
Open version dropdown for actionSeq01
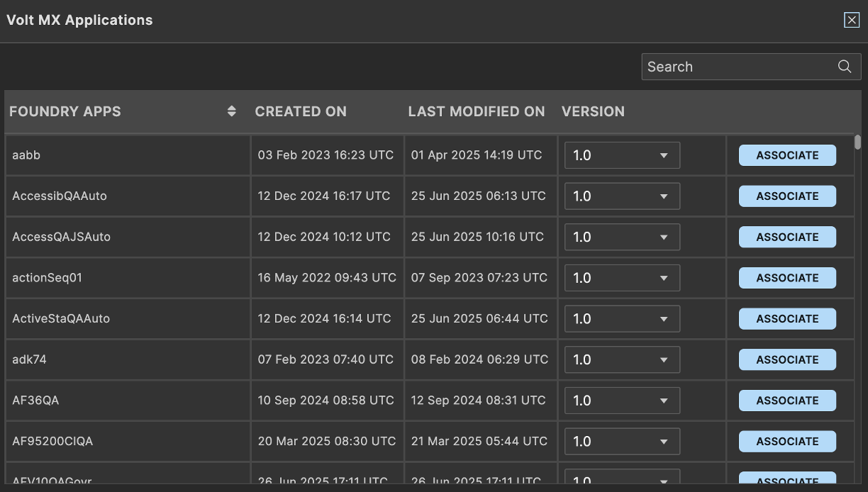click(x=622, y=278)
